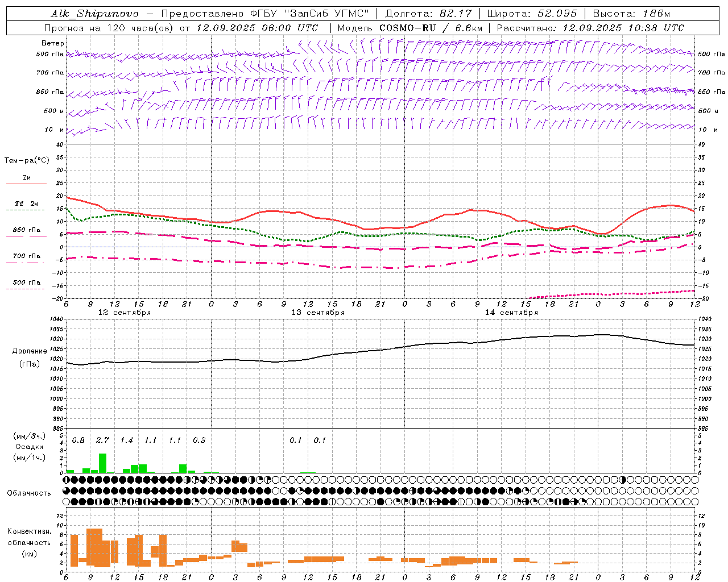The image size is (728, 582).
Task: Select forecast start time 12.09.2025 06:00 UTC
Action: tap(257, 28)
